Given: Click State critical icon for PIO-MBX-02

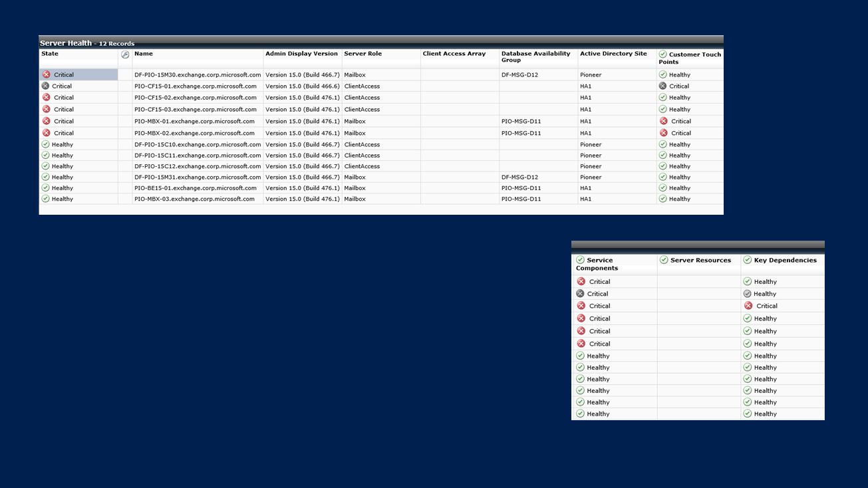Looking at the screenshot, I should 46,133.
